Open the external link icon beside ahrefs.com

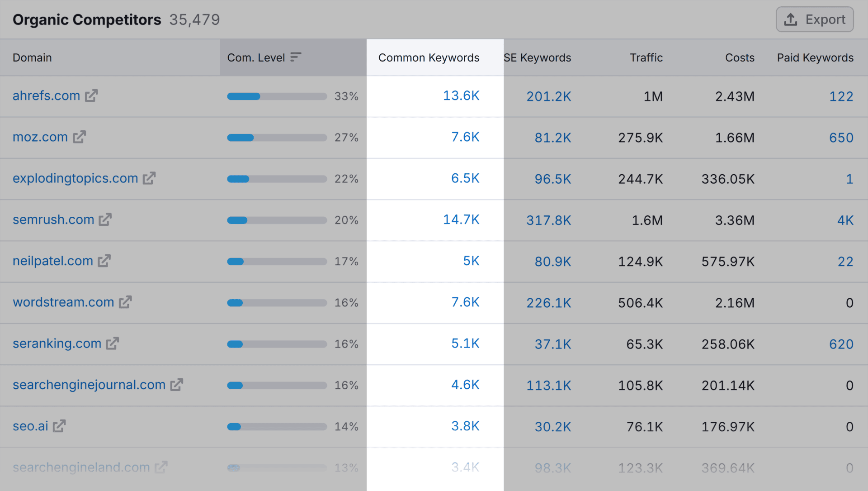tap(91, 95)
